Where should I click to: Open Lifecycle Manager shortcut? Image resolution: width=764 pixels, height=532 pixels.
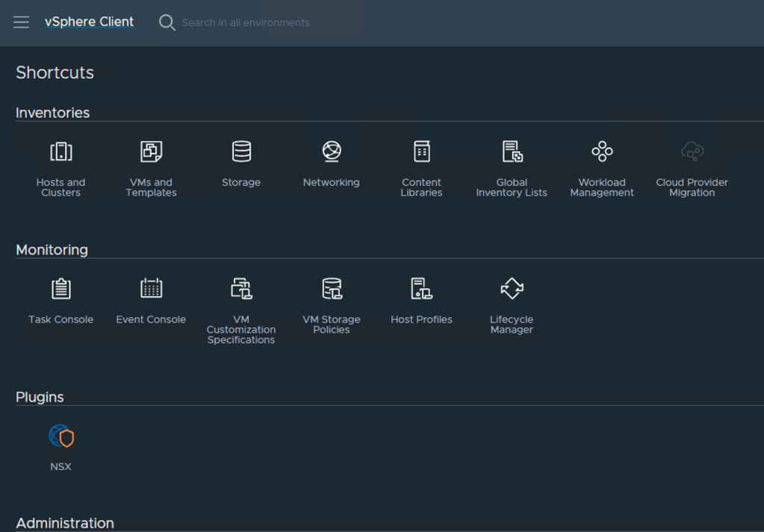512,290
